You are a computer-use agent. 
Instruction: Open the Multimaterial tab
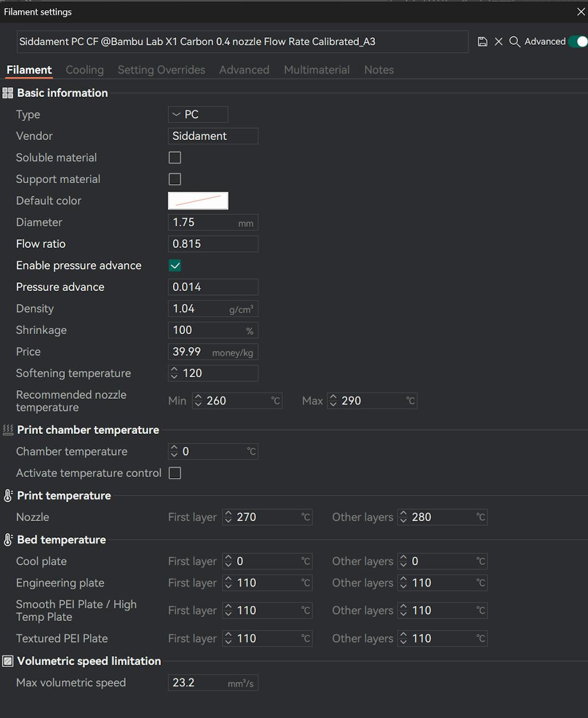tap(316, 70)
